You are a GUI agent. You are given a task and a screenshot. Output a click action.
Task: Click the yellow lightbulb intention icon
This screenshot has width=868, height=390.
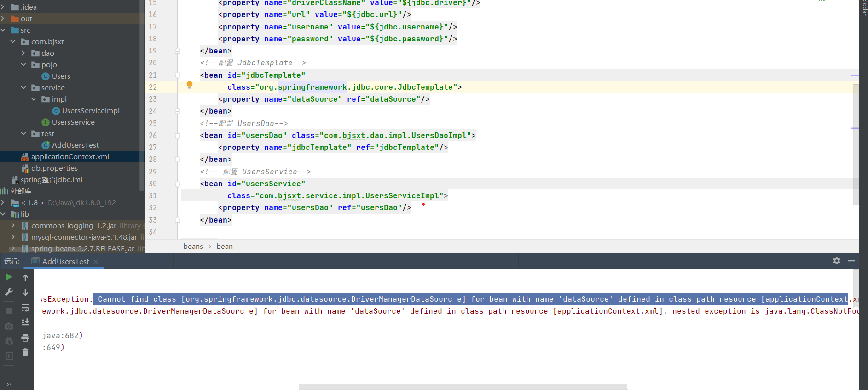click(x=190, y=85)
